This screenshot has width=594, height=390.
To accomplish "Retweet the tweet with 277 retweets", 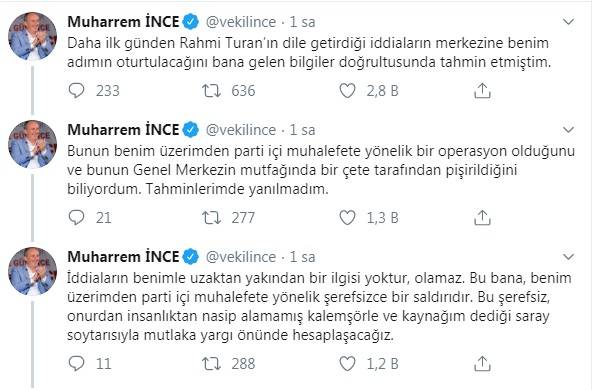I will click(x=211, y=218).
